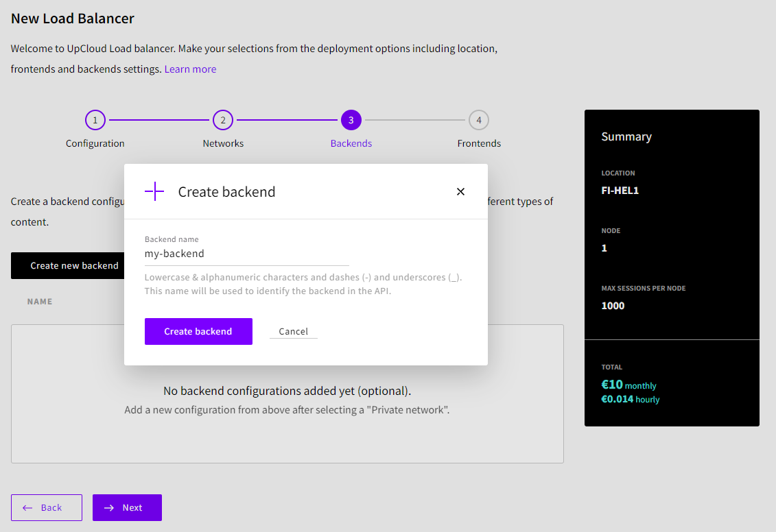Viewport: 776px width, 532px height.
Task: Click the Backend name input field
Action: pos(246,254)
